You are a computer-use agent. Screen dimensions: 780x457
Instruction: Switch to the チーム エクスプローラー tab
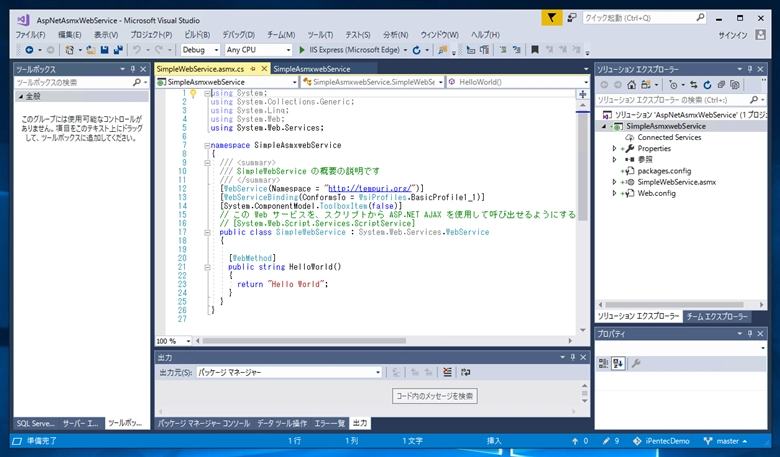pyautogui.click(x=717, y=316)
